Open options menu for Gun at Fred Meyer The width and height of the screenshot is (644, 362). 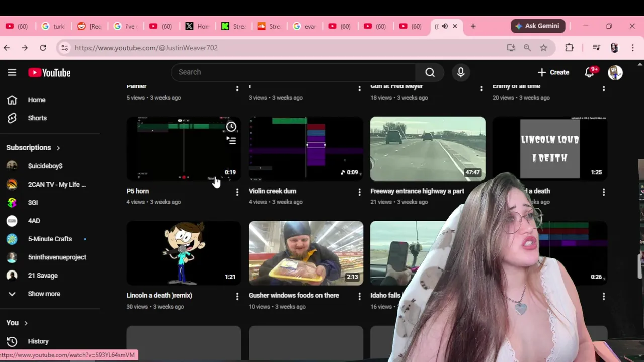click(481, 88)
